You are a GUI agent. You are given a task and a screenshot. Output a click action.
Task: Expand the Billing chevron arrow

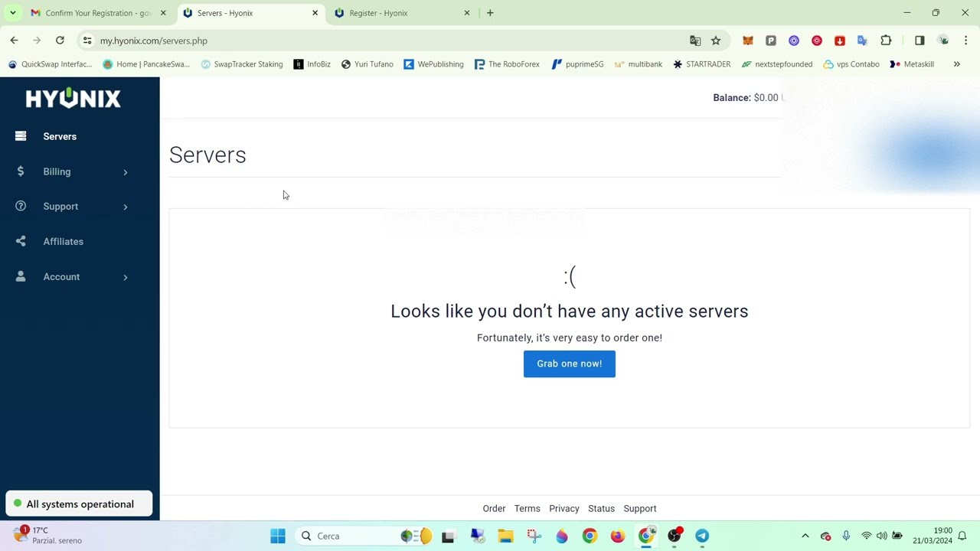coord(126,172)
